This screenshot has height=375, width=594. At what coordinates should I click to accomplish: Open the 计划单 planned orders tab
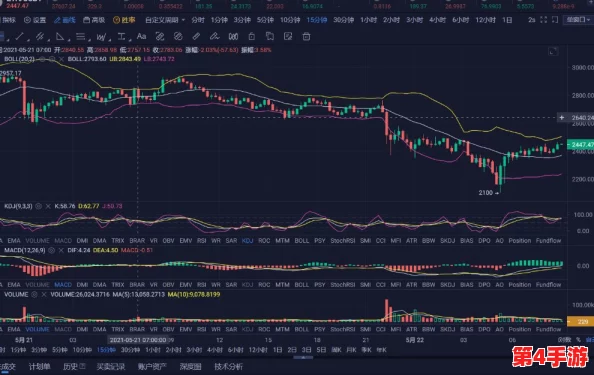click(39, 366)
